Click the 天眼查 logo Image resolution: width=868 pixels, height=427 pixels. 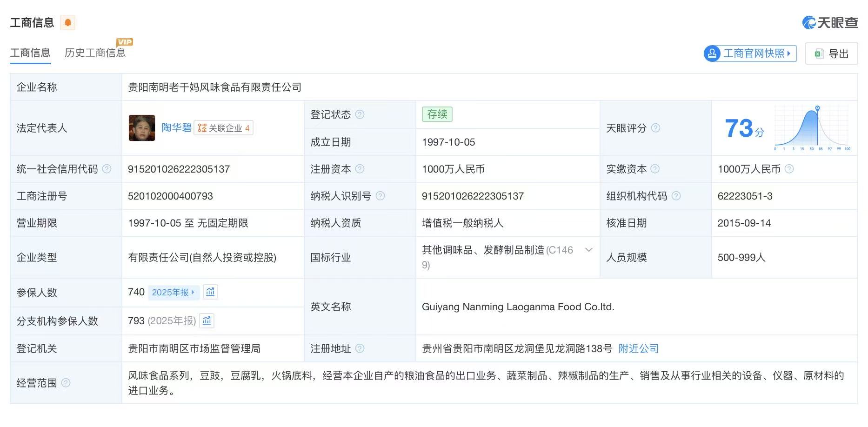[x=830, y=22]
